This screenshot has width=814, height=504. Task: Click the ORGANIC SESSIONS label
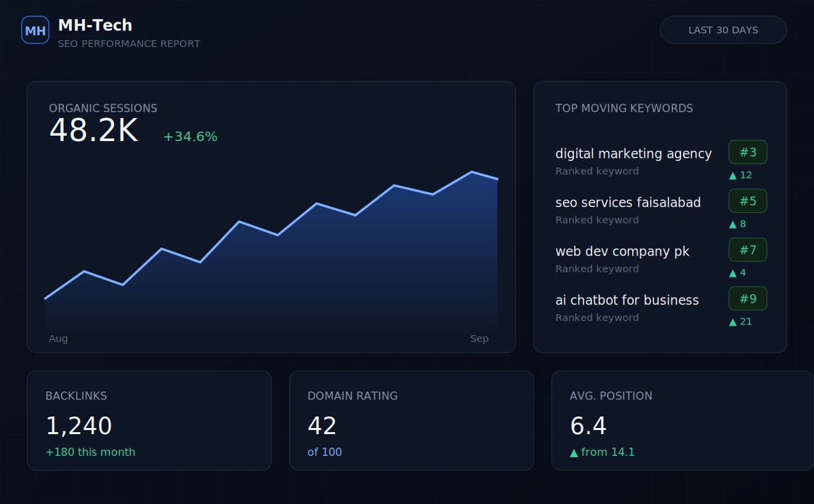103,108
